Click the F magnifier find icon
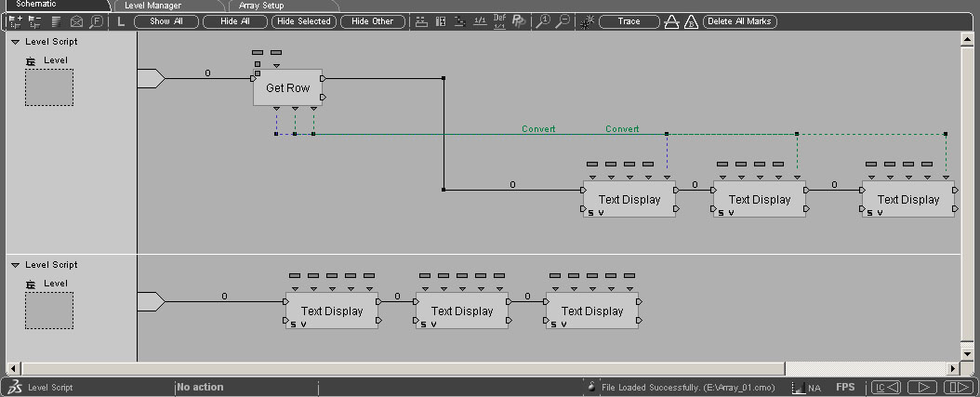This screenshot has width=980, height=397. click(96, 21)
